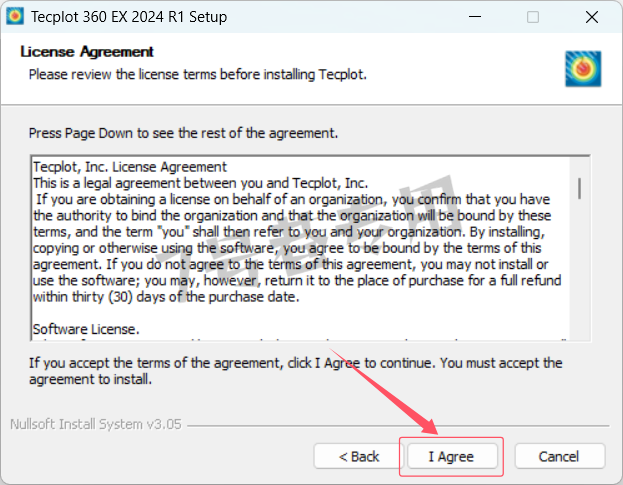The height and width of the screenshot is (485, 623).
Task: Click the disabled maximize button
Action: tap(533, 17)
